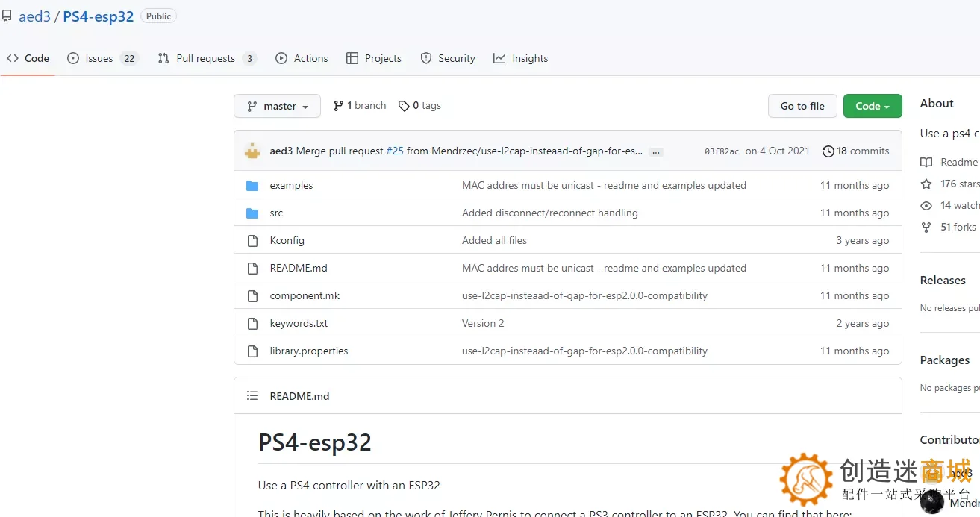Open the Insights tab

click(520, 58)
